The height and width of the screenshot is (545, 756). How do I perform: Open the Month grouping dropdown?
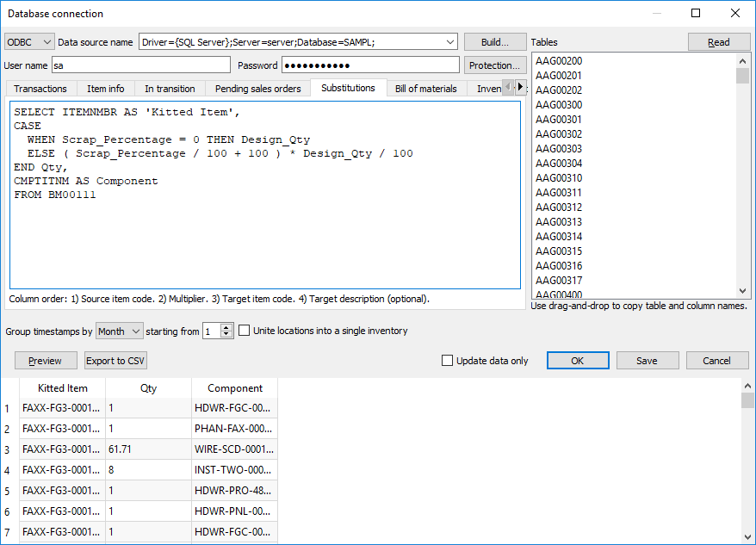coord(120,331)
